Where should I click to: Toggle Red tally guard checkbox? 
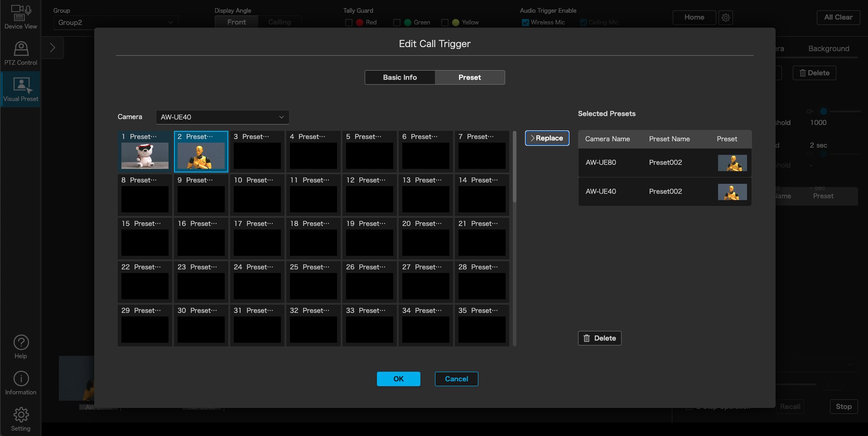click(349, 23)
